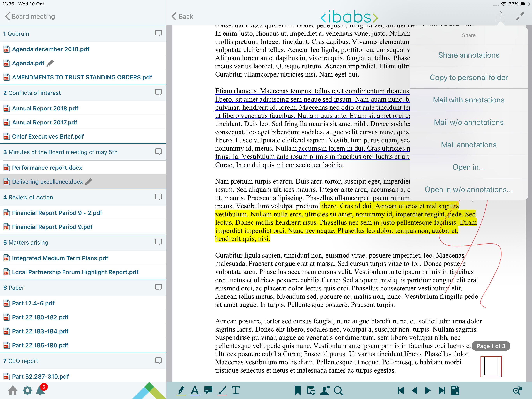Select the yellow highlighter tool
Screen dimensions: 532x399
(181, 390)
